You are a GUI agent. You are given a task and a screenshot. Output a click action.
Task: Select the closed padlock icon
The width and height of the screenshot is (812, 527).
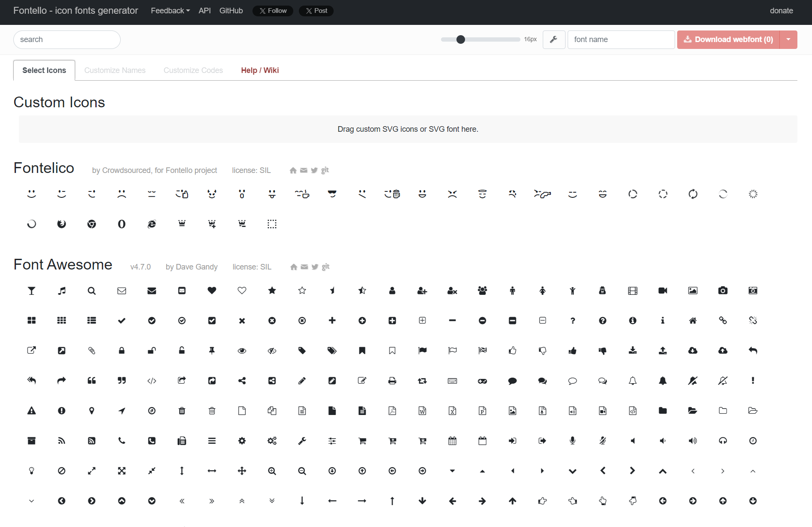(122, 351)
